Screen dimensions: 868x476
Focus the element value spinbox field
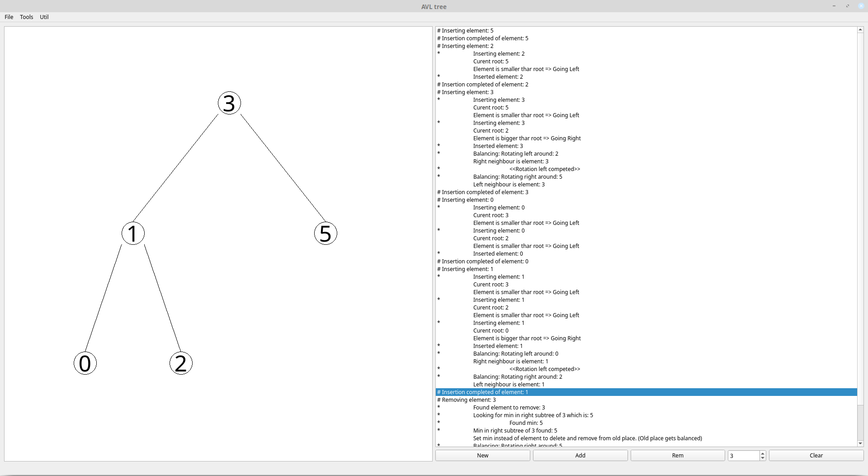744,456
